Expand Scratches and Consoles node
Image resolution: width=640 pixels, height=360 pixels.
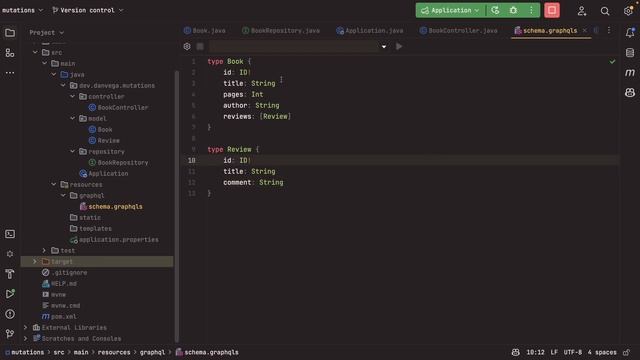pyautogui.click(x=26, y=338)
